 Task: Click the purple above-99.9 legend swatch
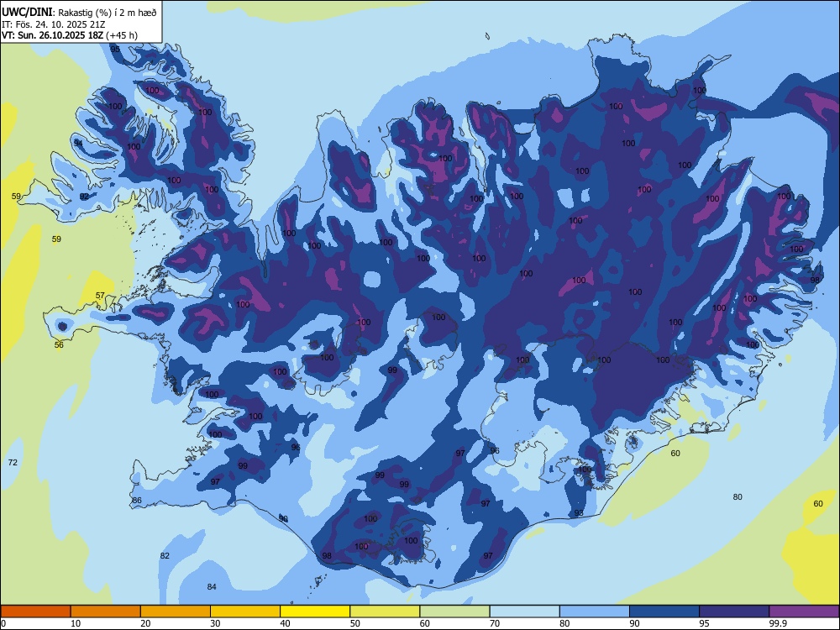804,612
